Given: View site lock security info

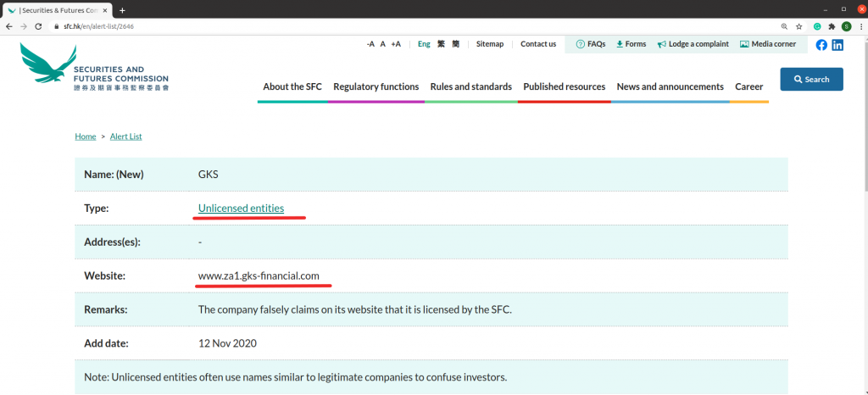Looking at the screenshot, I should pos(56,26).
